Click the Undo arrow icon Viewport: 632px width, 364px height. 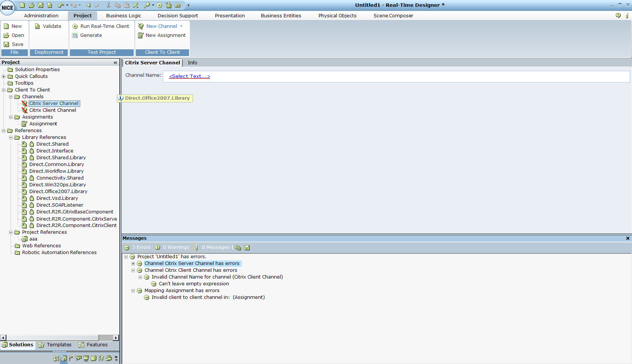tap(61, 5)
